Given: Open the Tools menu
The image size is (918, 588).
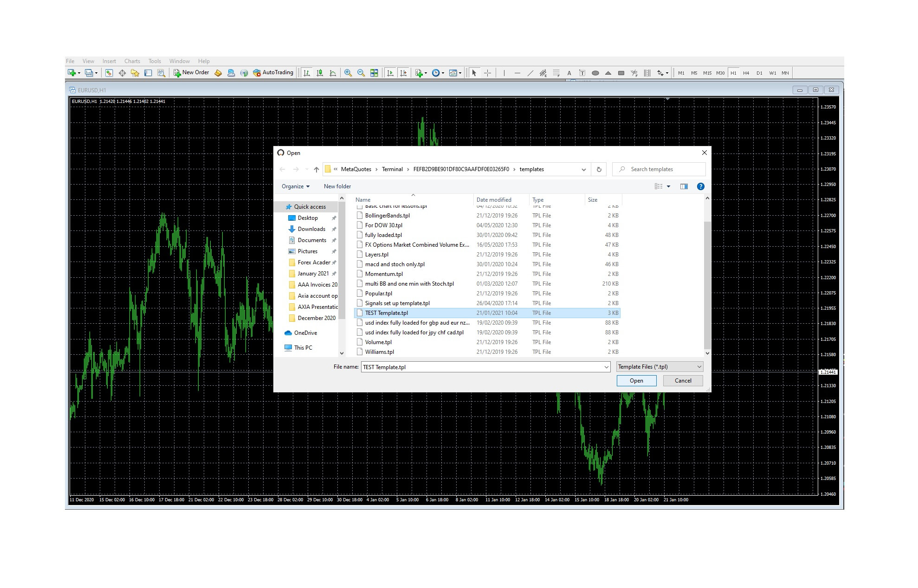Looking at the screenshot, I should coord(155,61).
